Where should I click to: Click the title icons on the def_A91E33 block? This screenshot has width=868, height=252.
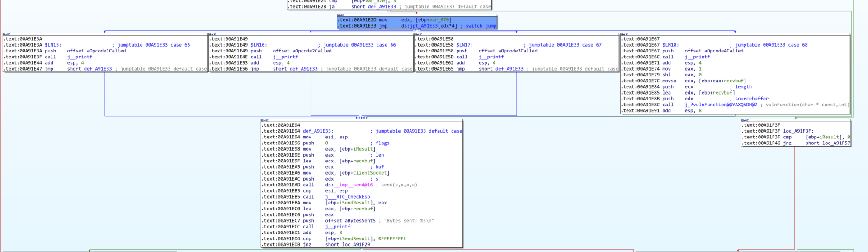(x=264, y=121)
